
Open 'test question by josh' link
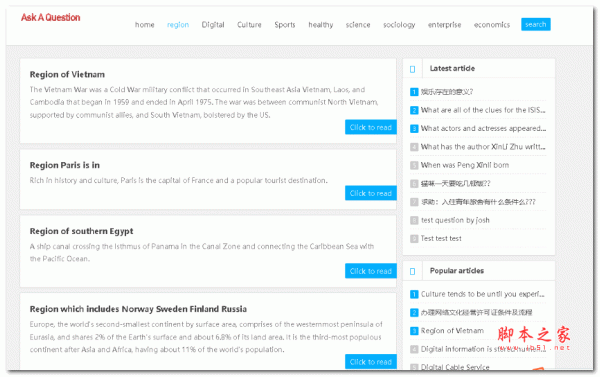(x=455, y=220)
